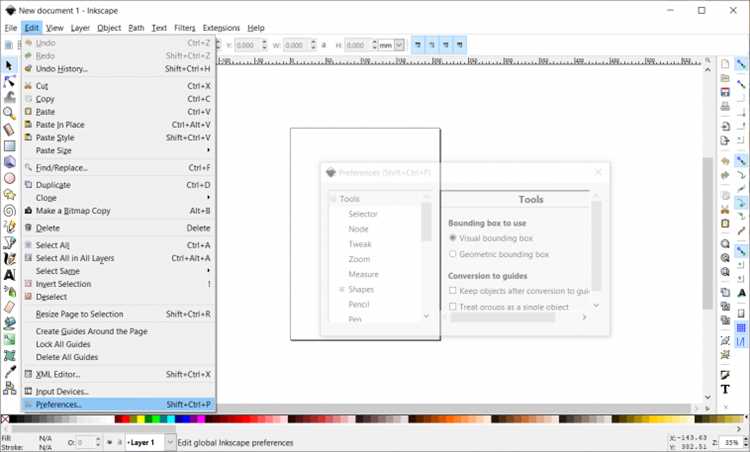Click the New document icon
Viewport: 750px width, 452px height.
[x=725, y=64]
